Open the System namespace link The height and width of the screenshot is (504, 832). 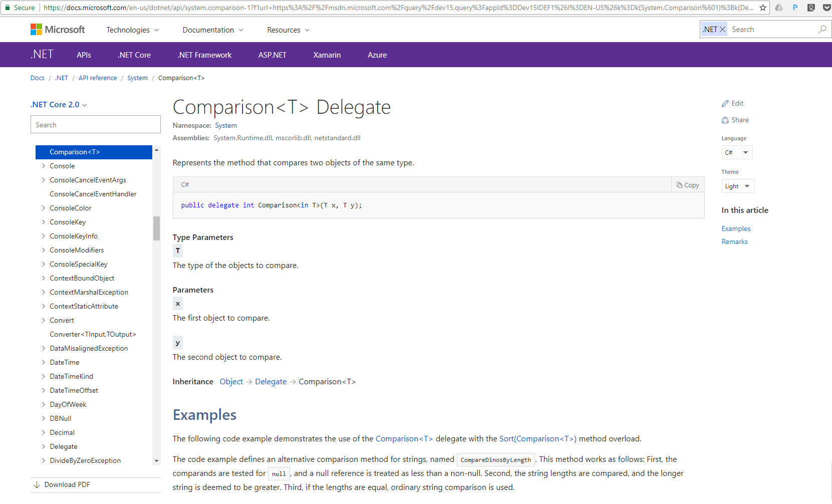225,125
